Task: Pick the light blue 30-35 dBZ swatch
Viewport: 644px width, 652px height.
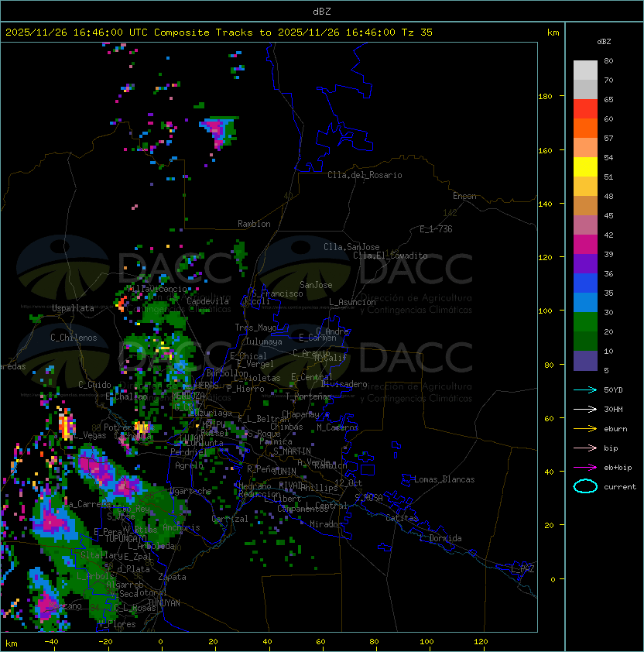Action: point(585,302)
